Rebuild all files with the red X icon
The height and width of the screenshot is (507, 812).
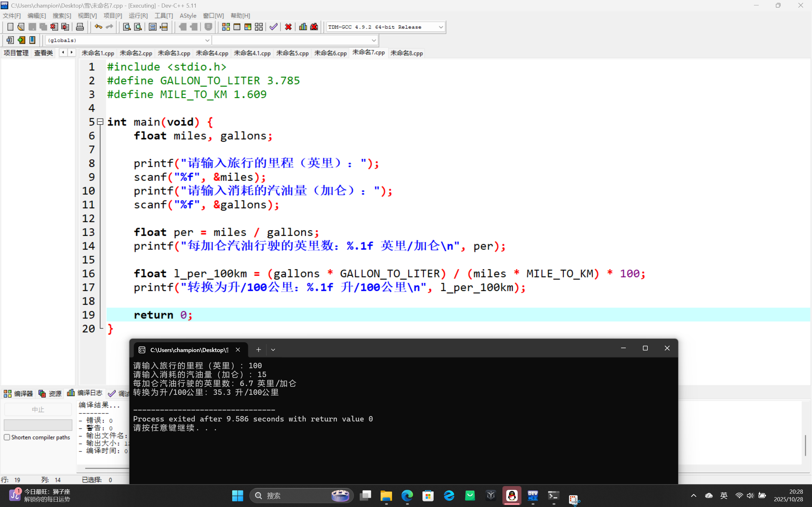point(288,27)
